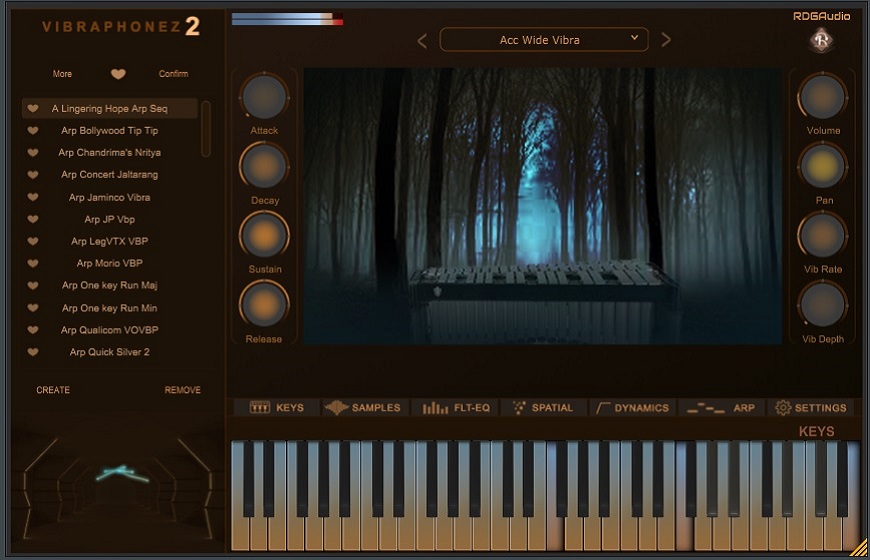Click the Confirm button
This screenshot has height=560, width=870.
(173, 74)
